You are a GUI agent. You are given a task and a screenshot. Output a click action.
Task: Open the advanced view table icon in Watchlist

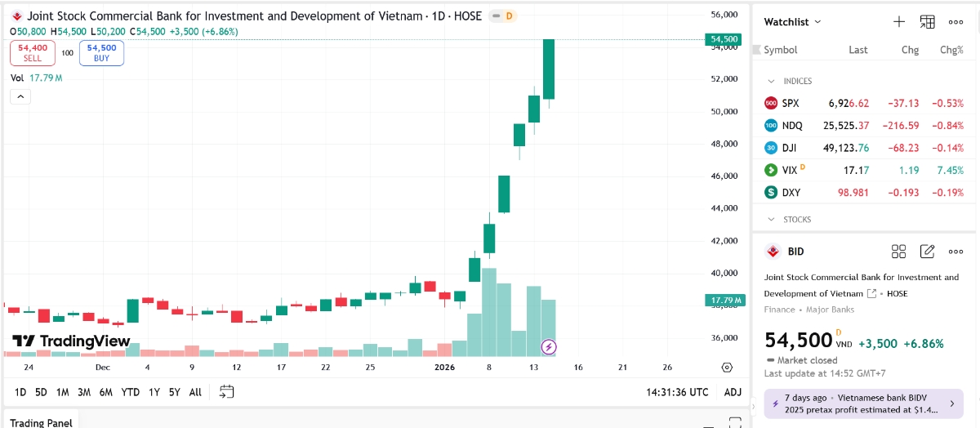point(927,22)
